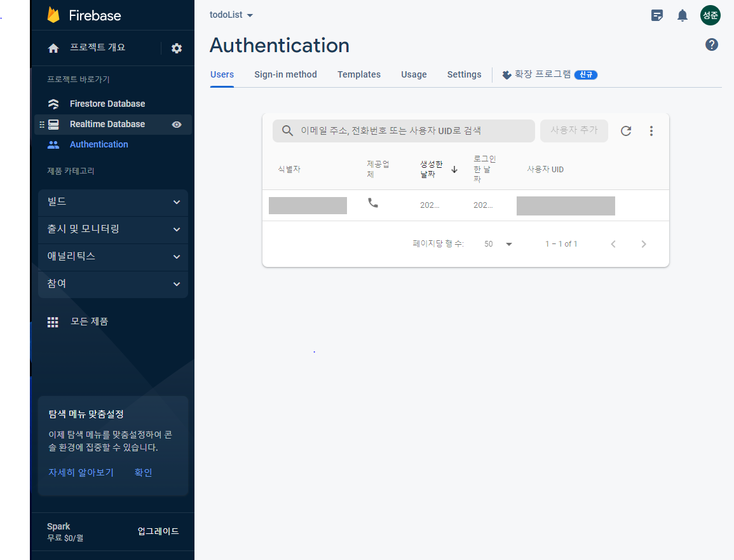
Task: Click the 1 – 1 of 1 pagination text
Action: (561, 244)
